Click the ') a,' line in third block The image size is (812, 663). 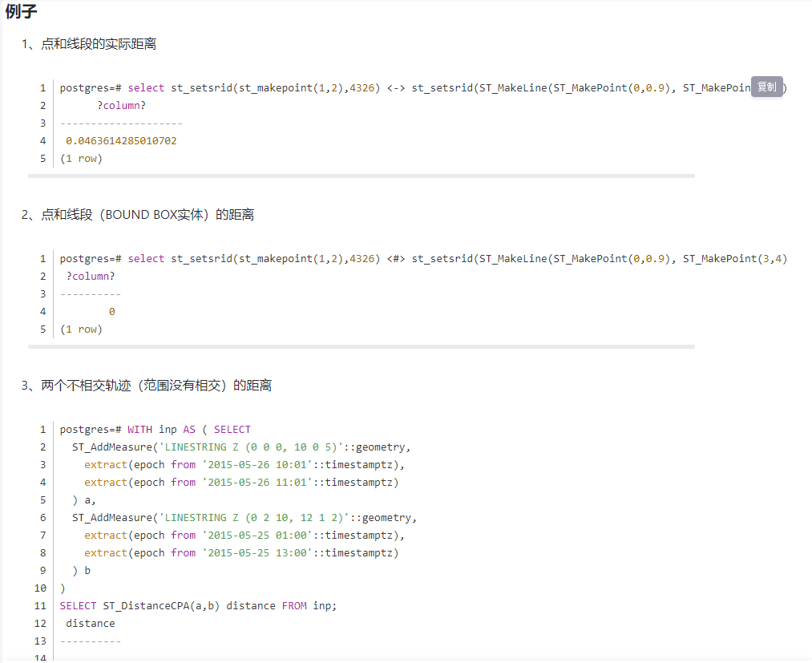click(84, 500)
